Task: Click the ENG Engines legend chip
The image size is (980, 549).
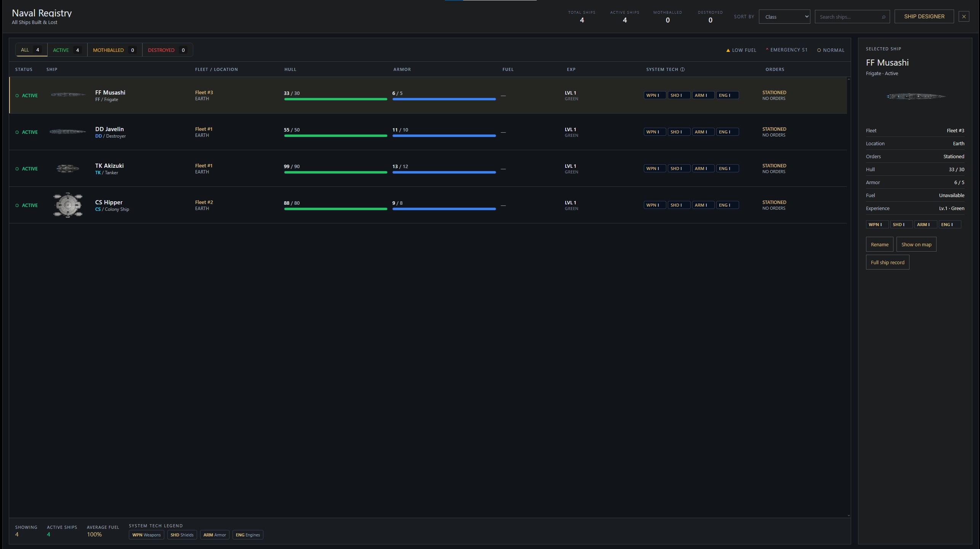Action: pos(248,535)
